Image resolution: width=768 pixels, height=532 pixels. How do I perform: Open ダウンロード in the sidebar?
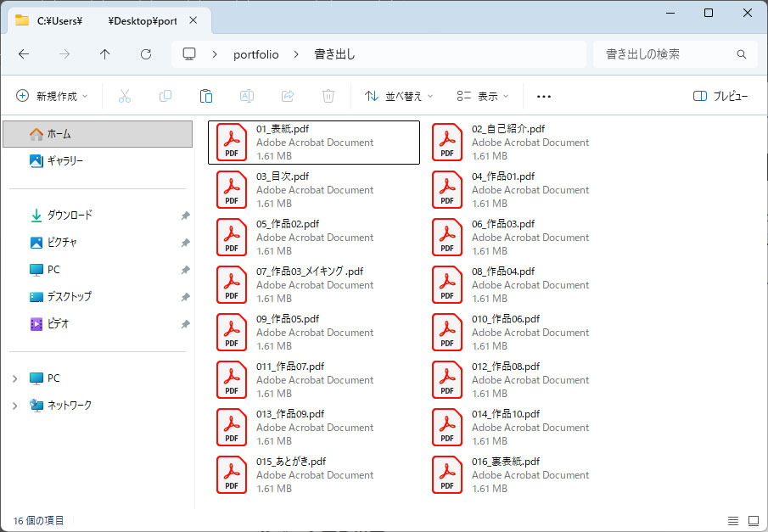pos(70,216)
